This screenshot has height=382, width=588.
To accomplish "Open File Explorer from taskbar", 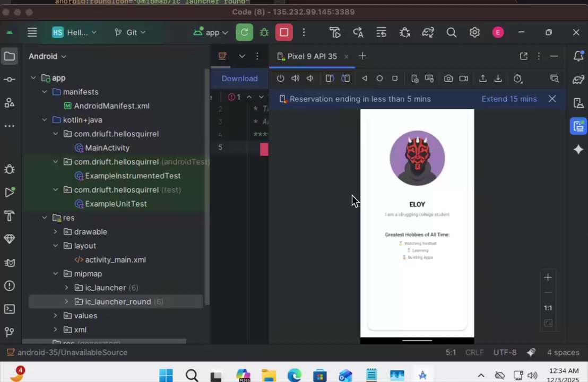I will pos(269,375).
